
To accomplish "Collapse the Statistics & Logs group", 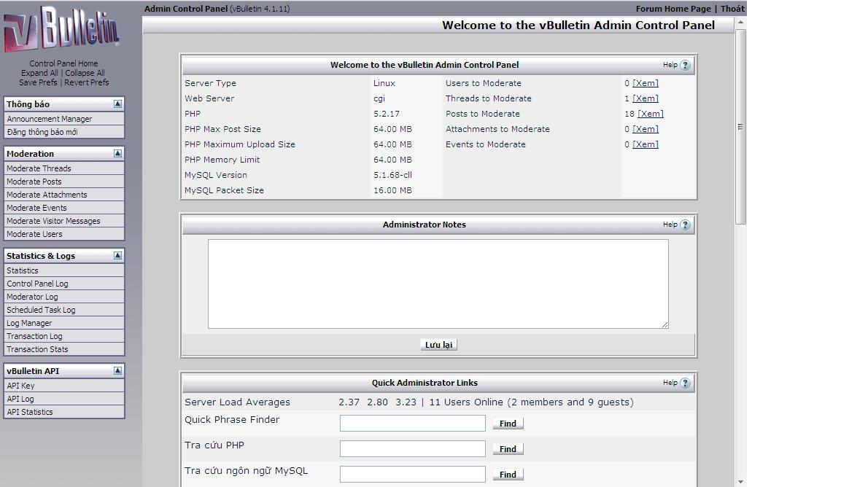I will (117, 256).
